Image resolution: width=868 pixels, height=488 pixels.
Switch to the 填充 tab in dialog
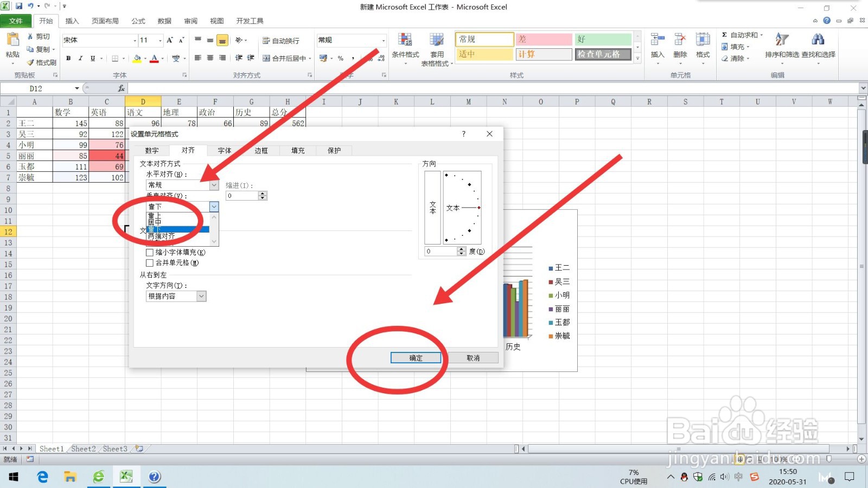tap(298, 151)
